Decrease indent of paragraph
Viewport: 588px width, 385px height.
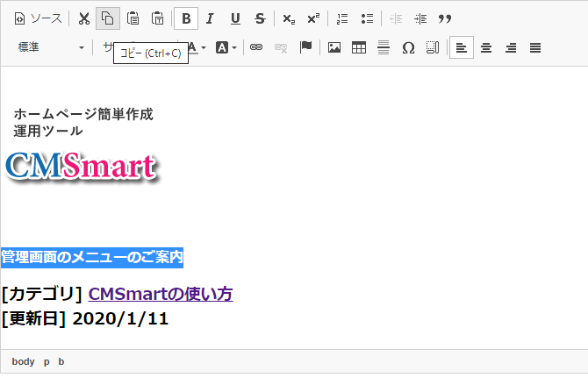(x=396, y=18)
